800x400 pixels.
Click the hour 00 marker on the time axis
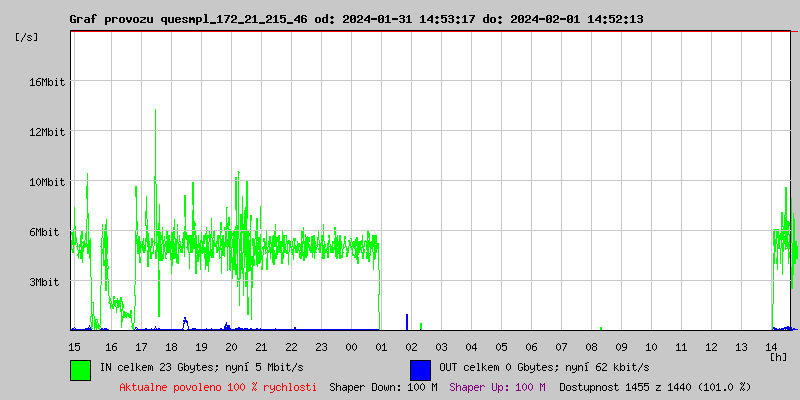click(351, 346)
